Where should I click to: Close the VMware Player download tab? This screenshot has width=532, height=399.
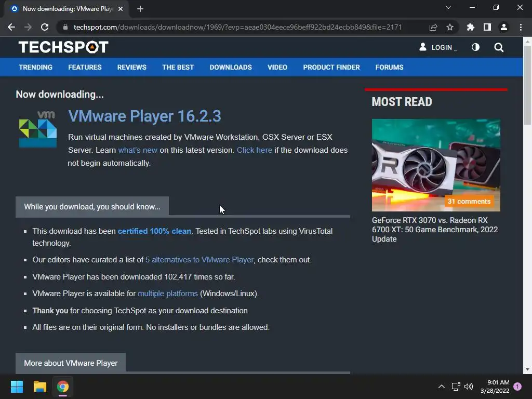[x=121, y=9]
